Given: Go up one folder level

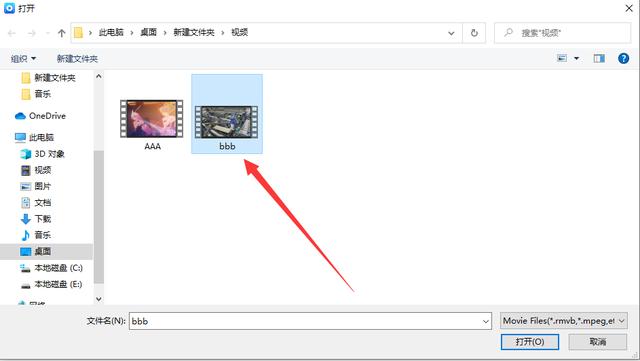Looking at the screenshot, I should [62, 33].
